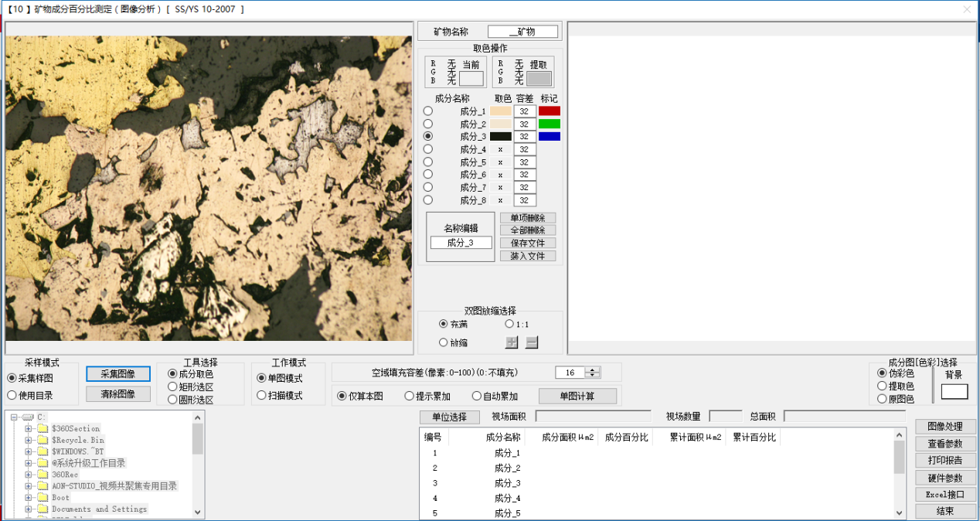The width and height of the screenshot is (980, 521).
Task: Open the Excel接口 button
Action: [945, 495]
